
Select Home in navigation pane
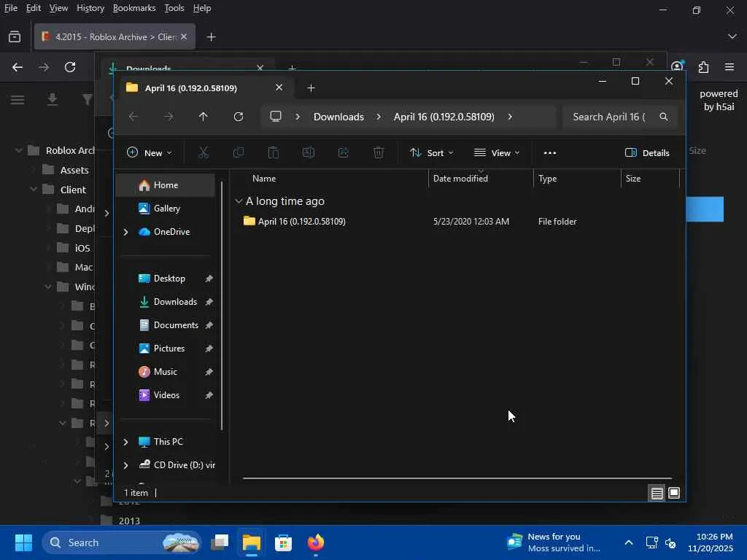pos(166,185)
